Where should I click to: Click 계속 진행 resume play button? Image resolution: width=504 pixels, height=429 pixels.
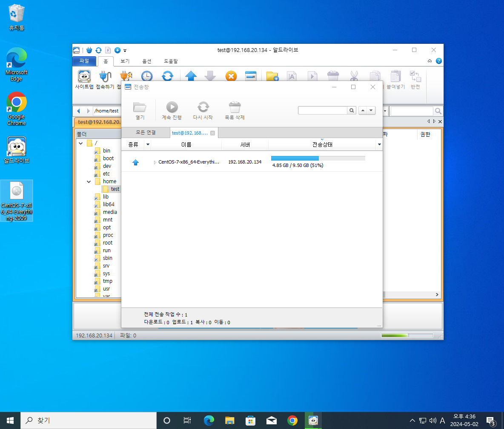[172, 110]
